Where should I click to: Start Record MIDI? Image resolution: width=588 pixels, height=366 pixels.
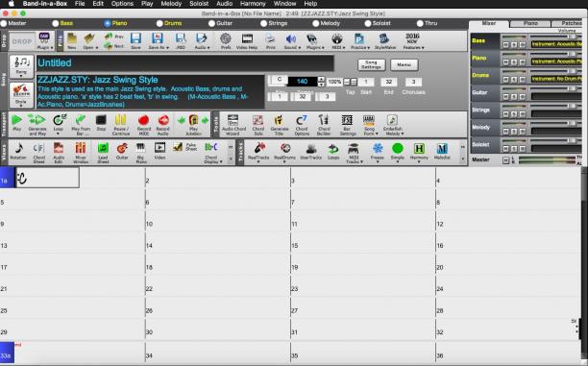tap(143, 125)
